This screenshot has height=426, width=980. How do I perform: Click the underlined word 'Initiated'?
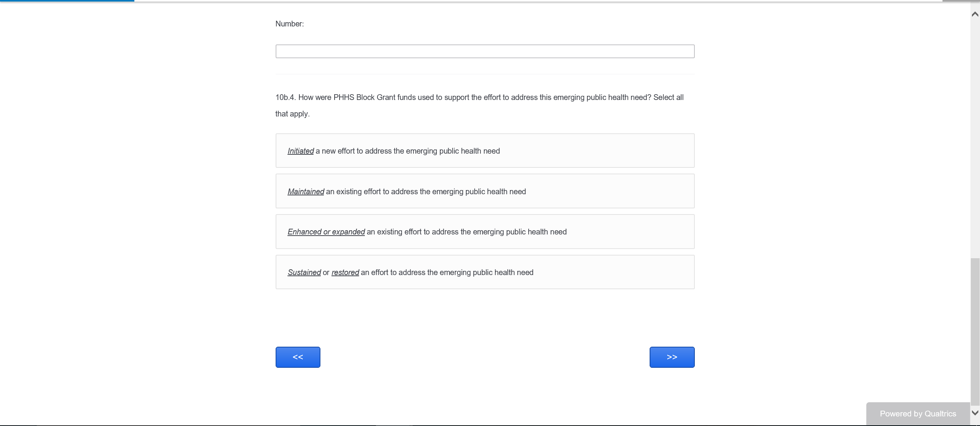point(301,151)
